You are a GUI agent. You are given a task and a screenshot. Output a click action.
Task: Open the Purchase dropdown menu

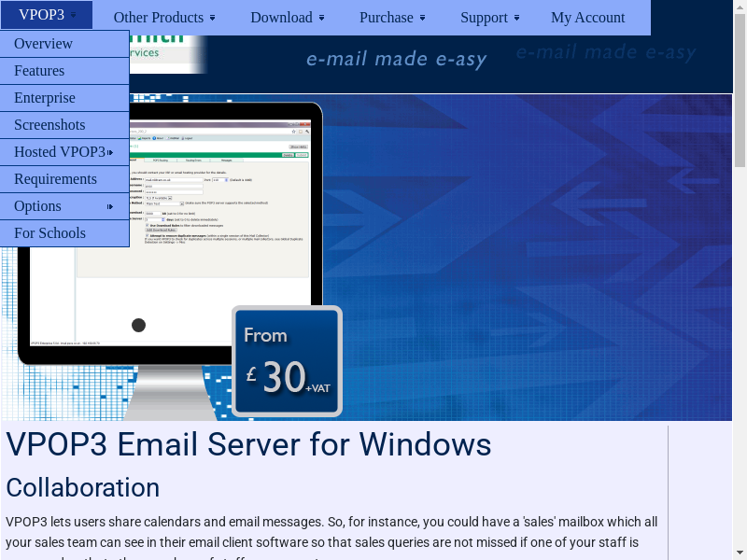pos(392,17)
